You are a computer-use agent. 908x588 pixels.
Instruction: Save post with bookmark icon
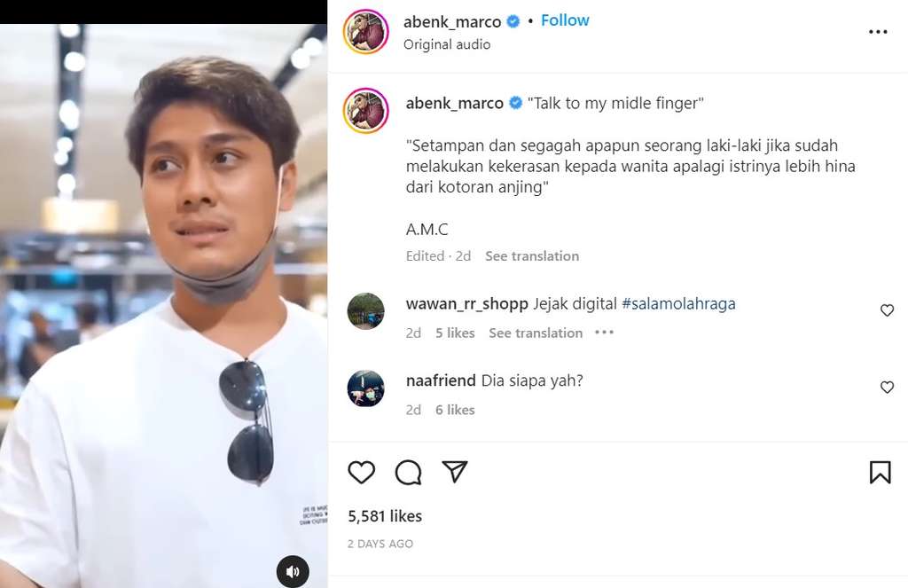880,472
